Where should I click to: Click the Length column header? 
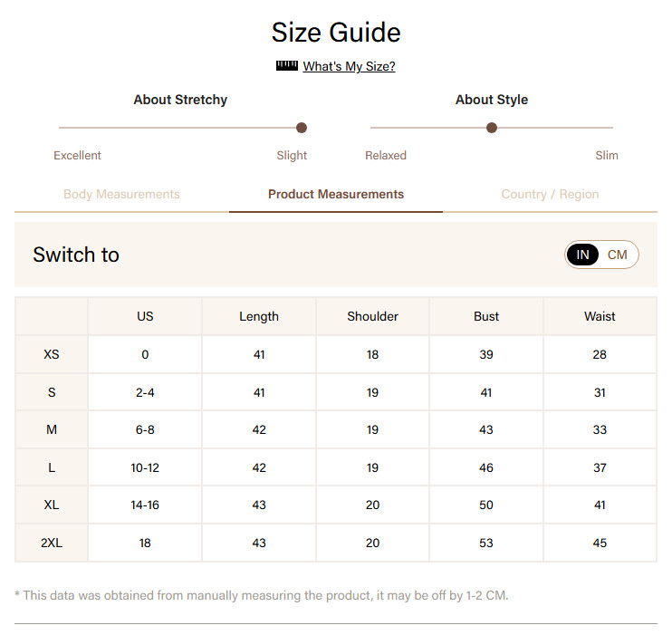pyautogui.click(x=259, y=316)
